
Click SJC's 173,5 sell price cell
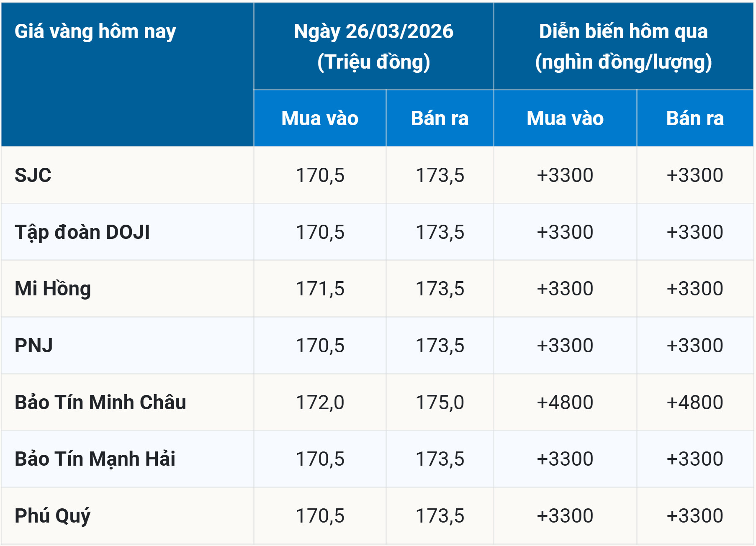coord(440,175)
